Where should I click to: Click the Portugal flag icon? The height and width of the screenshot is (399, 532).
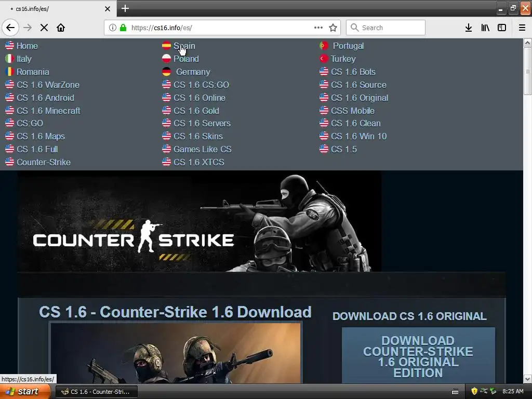click(x=324, y=46)
